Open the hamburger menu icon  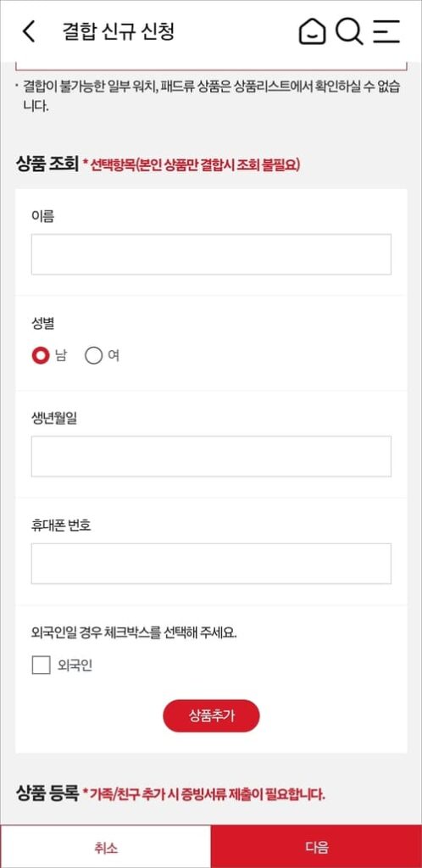click(x=386, y=31)
